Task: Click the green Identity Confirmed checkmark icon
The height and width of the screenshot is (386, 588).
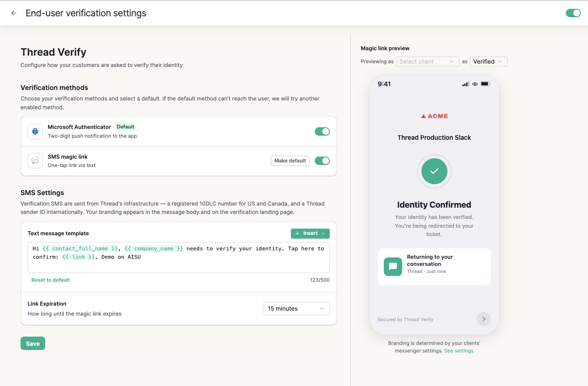Action: pos(434,171)
